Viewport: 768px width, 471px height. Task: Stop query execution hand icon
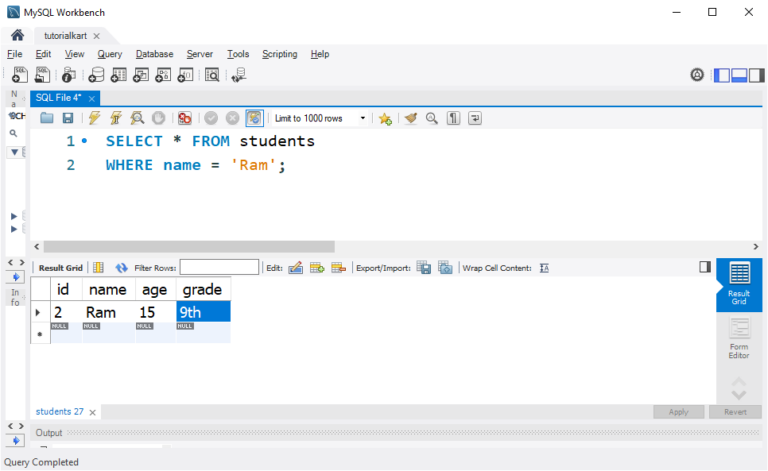[x=158, y=118]
